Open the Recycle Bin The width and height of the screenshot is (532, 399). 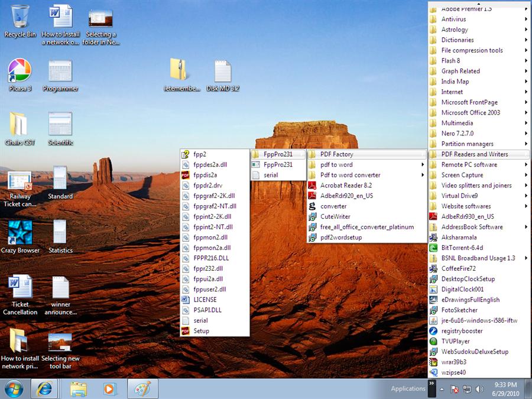21,16
